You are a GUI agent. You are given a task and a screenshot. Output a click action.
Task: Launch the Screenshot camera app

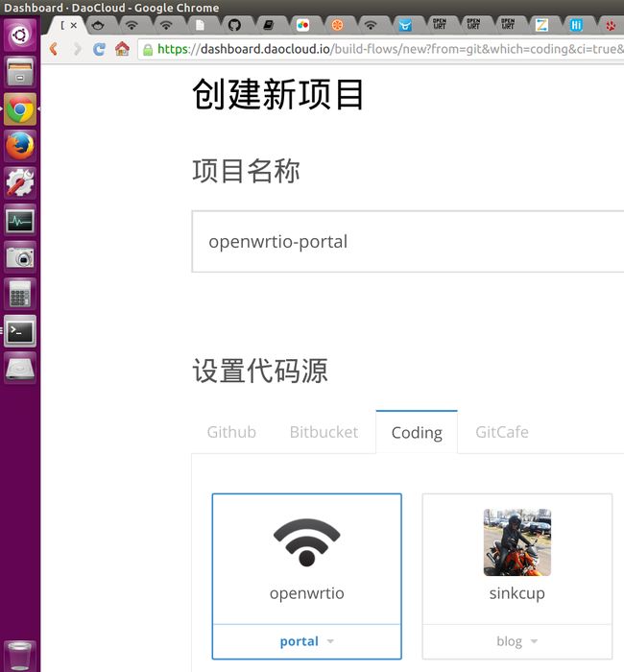click(x=20, y=257)
